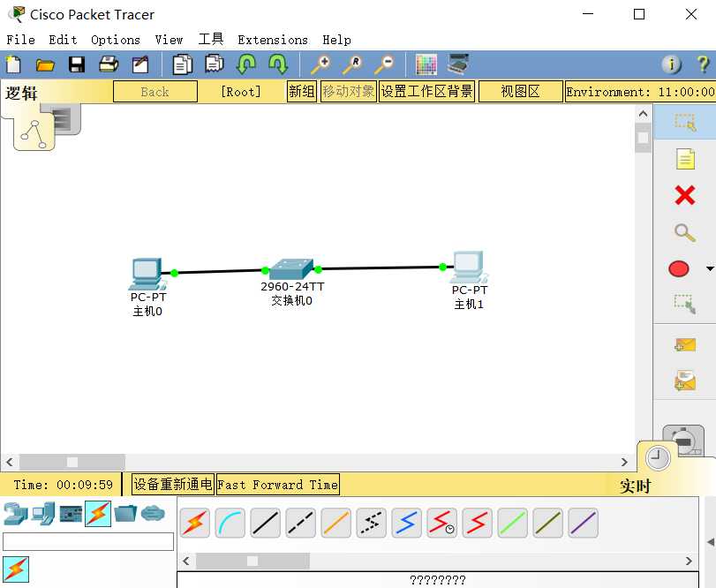Select Miscellaneous folder category
Screen dimensions: 716x588
[x=125, y=514]
